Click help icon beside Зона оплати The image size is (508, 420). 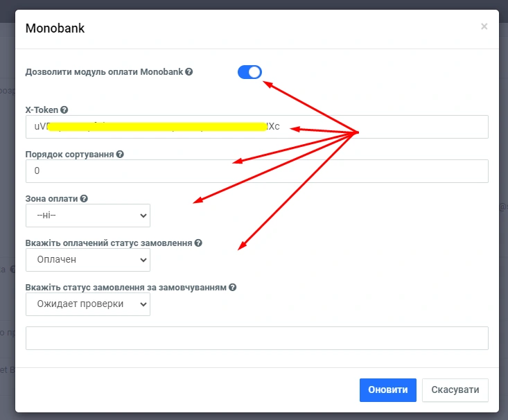[85, 199]
